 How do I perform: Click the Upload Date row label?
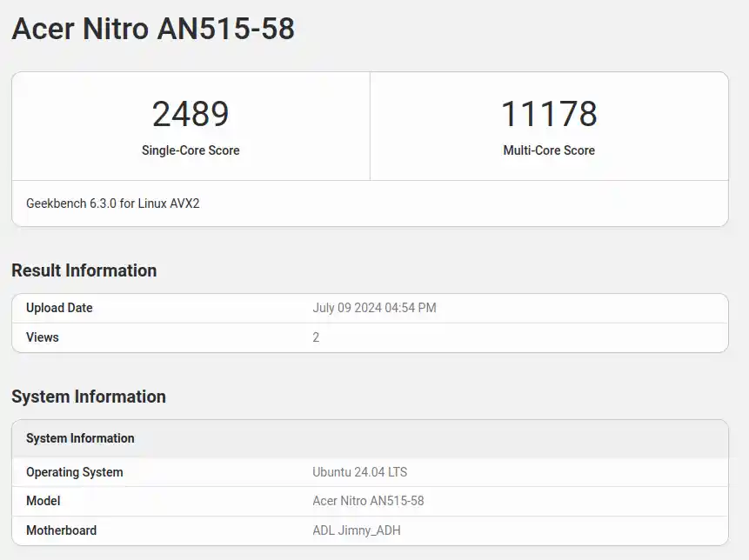(x=59, y=308)
